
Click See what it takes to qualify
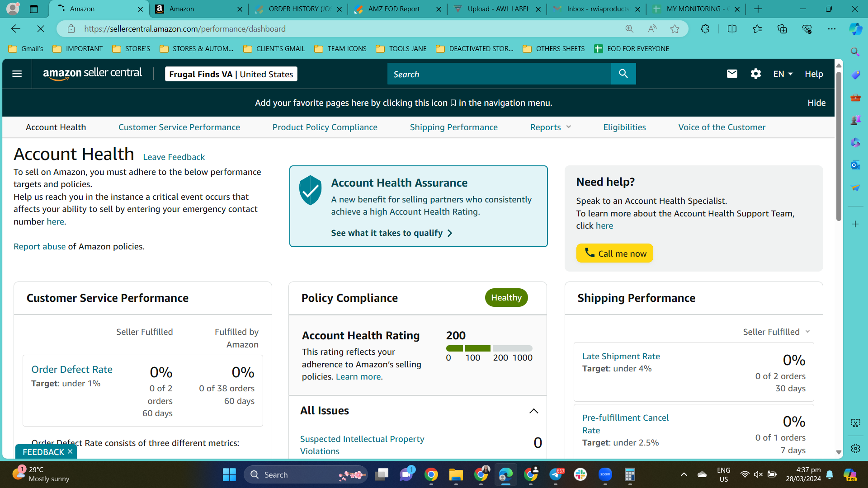(x=392, y=233)
